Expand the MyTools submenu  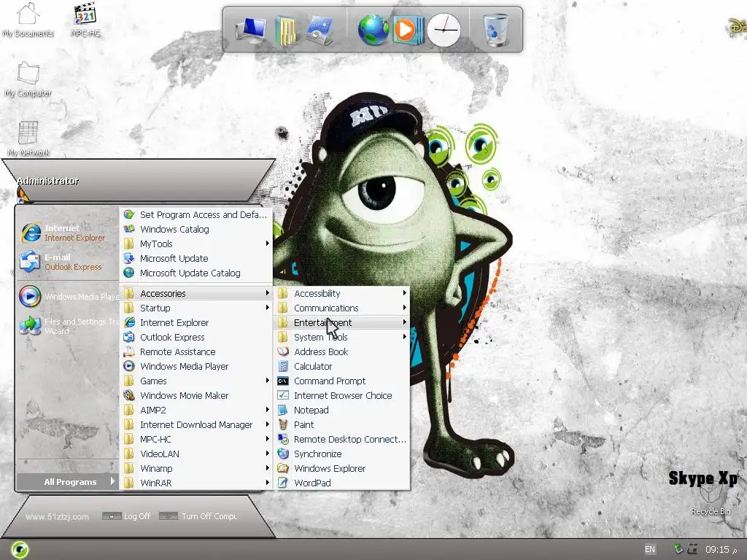coord(196,244)
